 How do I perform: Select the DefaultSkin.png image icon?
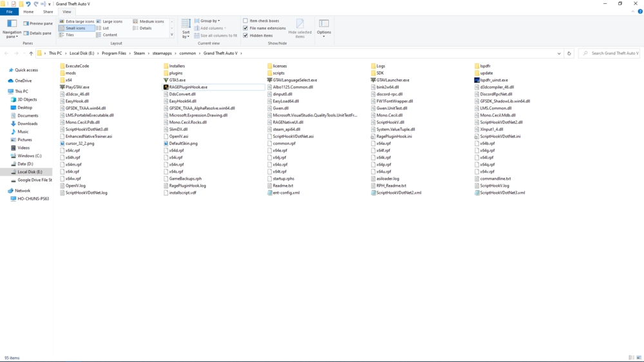coord(166,144)
